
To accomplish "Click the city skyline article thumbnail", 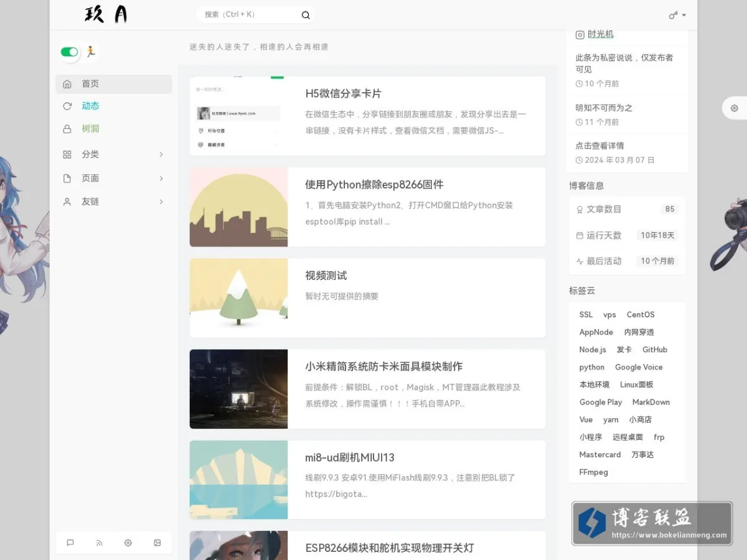I will [x=238, y=207].
